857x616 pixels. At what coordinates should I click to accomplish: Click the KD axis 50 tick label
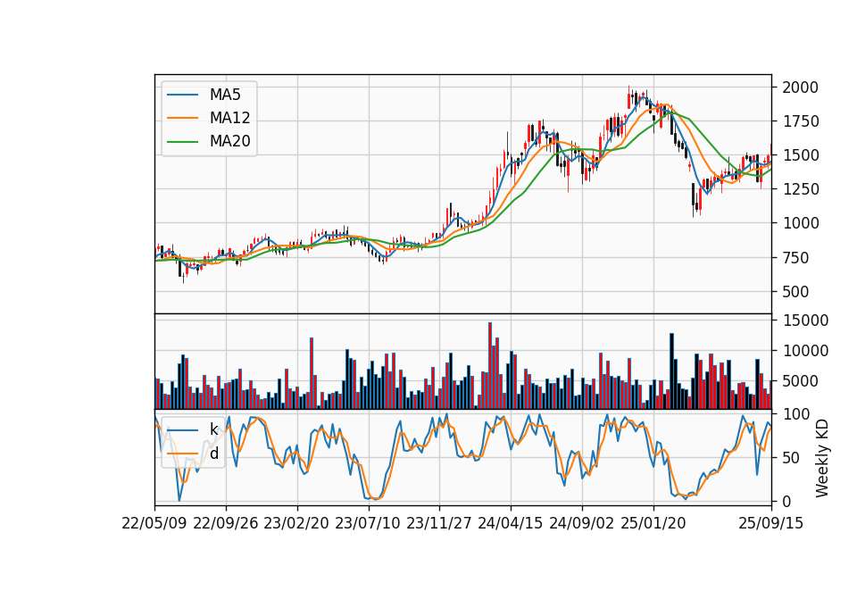point(791,458)
